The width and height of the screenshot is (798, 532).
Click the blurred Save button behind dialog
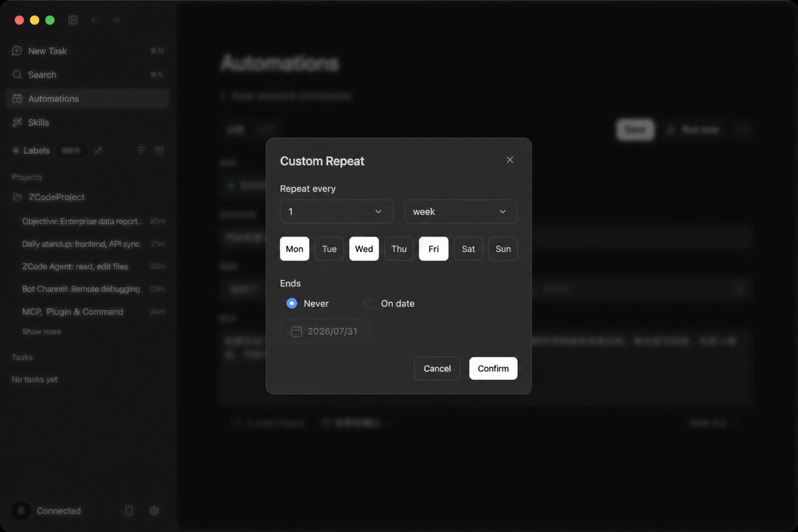tap(635, 129)
